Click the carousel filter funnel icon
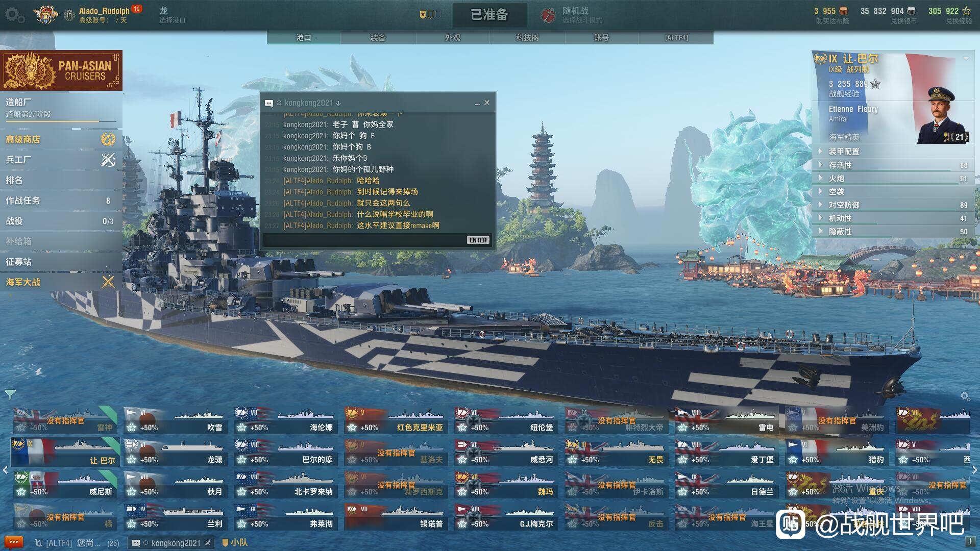980x551 pixels. tap(10, 394)
